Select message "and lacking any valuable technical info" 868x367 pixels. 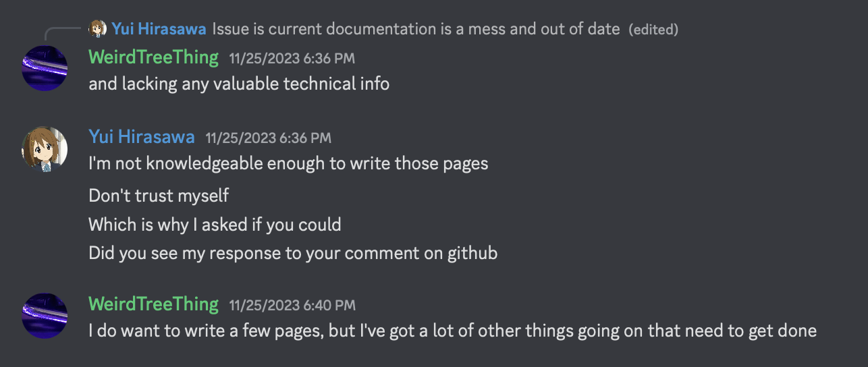click(x=239, y=84)
